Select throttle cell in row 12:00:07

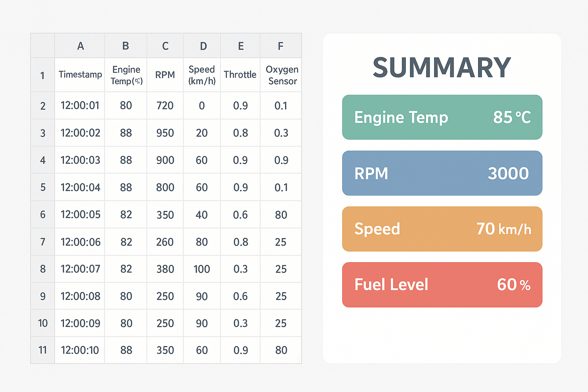click(x=240, y=269)
